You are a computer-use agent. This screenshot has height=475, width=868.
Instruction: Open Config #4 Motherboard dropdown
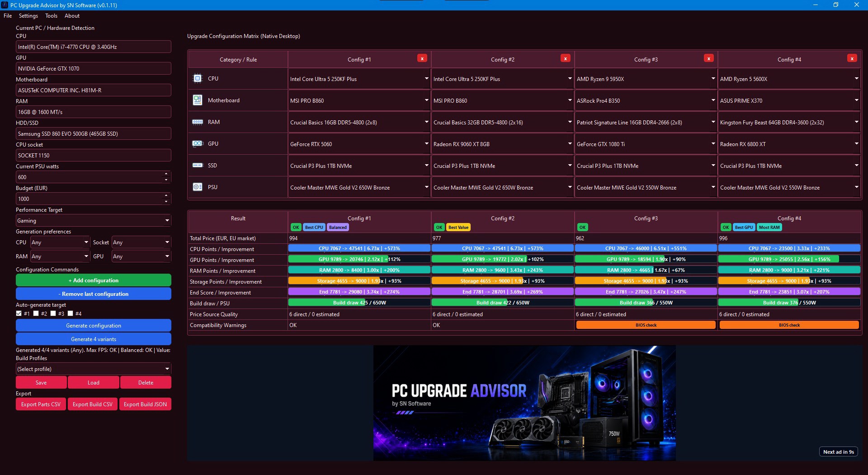(789, 100)
